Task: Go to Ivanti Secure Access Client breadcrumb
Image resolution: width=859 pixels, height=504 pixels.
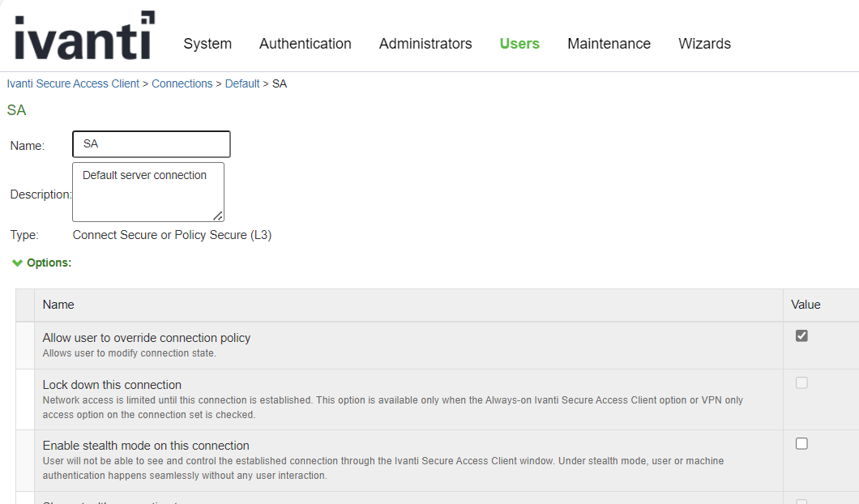Action: (x=73, y=83)
